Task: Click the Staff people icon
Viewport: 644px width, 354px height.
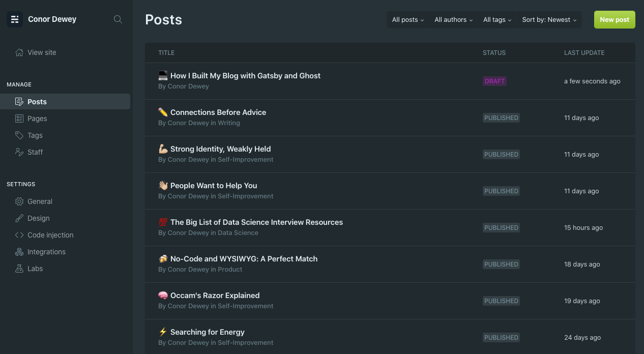Action: point(19,152)
